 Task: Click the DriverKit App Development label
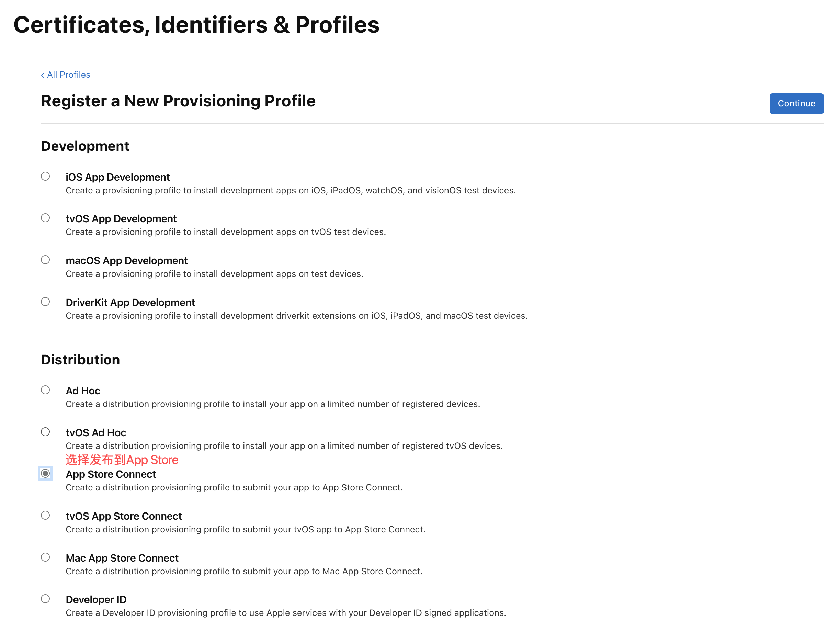(130, 303)
